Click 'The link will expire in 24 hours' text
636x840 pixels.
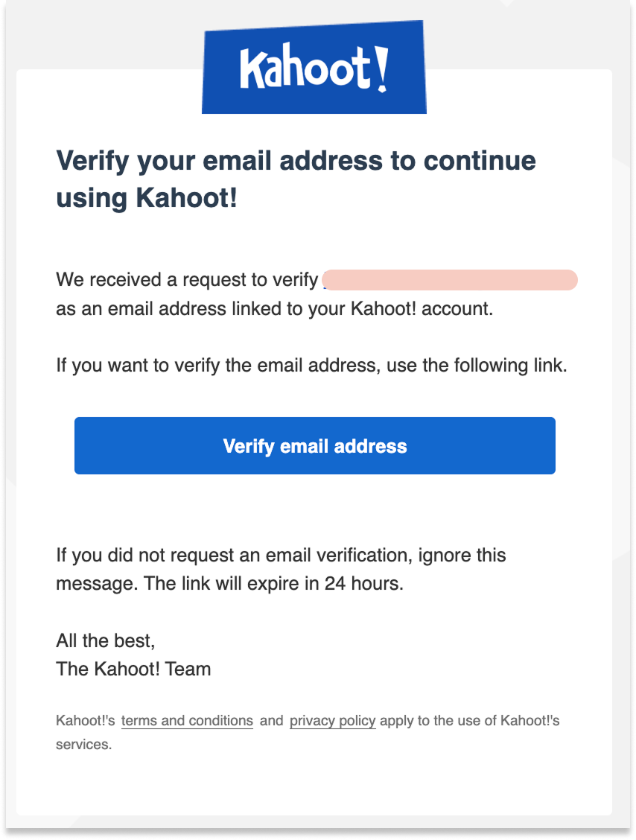[273, 583]
